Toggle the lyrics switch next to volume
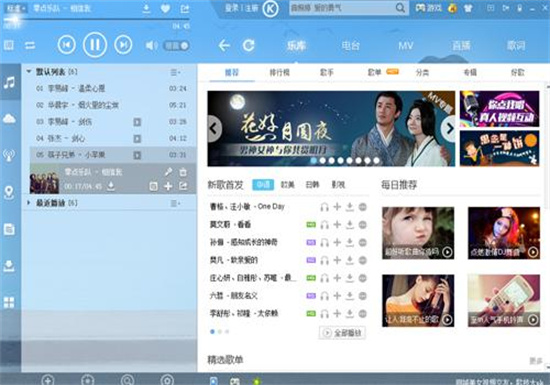This screenshot has width=550, height=385. 176,46
